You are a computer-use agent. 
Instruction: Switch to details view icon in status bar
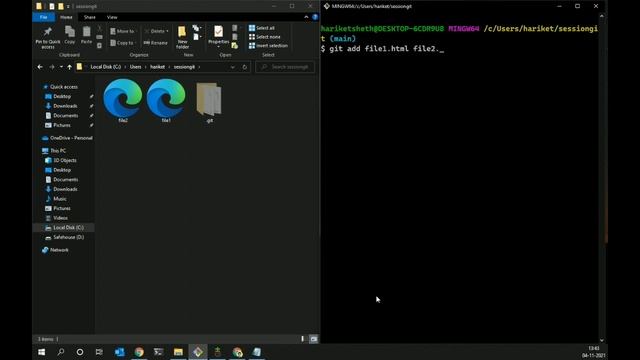(302, 339)
